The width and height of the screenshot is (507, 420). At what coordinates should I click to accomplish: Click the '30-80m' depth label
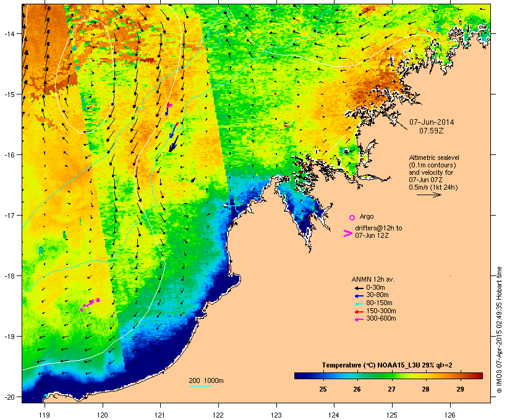point(377,295)
